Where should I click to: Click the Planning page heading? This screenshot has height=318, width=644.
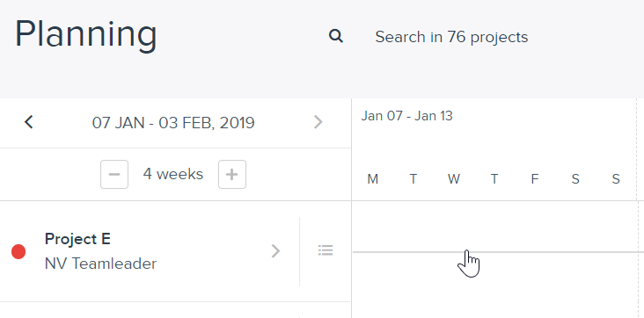point(86,35)
